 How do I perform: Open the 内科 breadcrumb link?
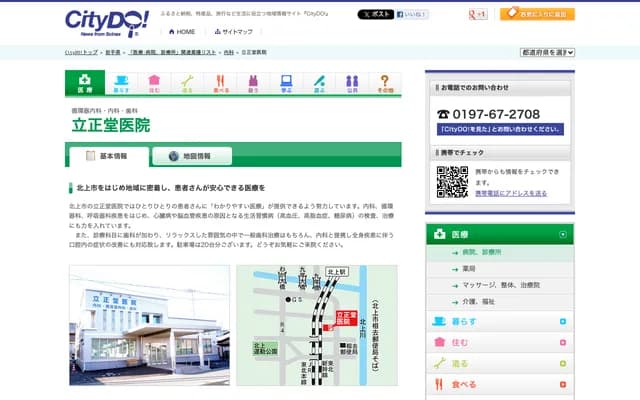click(229, 52)
